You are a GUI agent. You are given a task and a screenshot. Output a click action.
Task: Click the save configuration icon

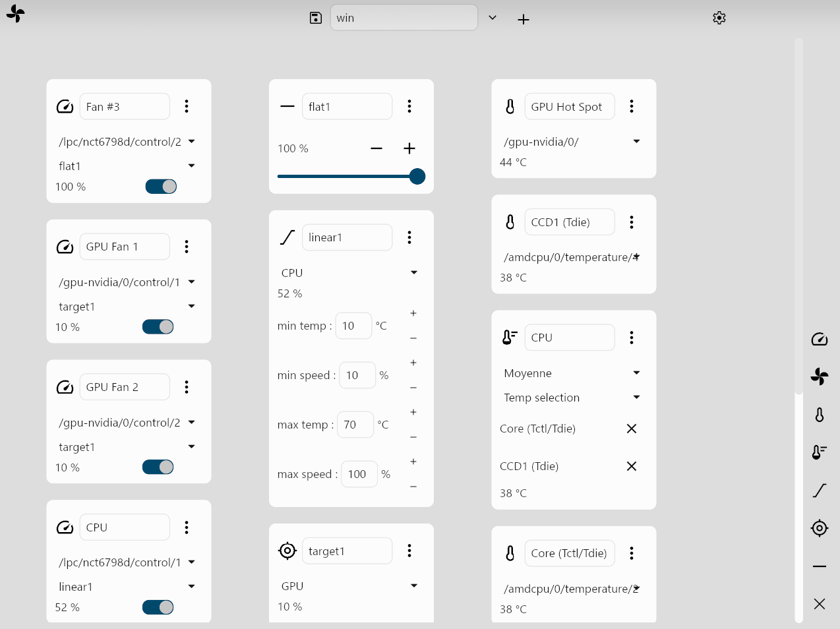(x=316, y=18)
